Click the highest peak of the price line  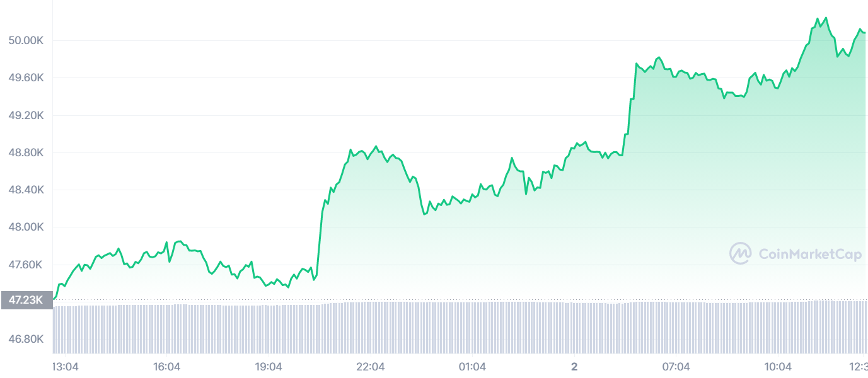click(x=826, y=18)
